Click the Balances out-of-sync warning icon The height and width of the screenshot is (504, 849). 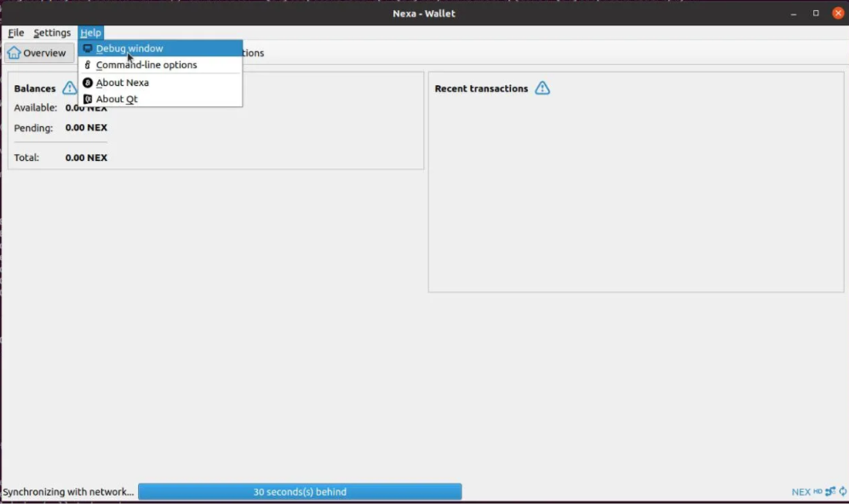click(70, 89)
